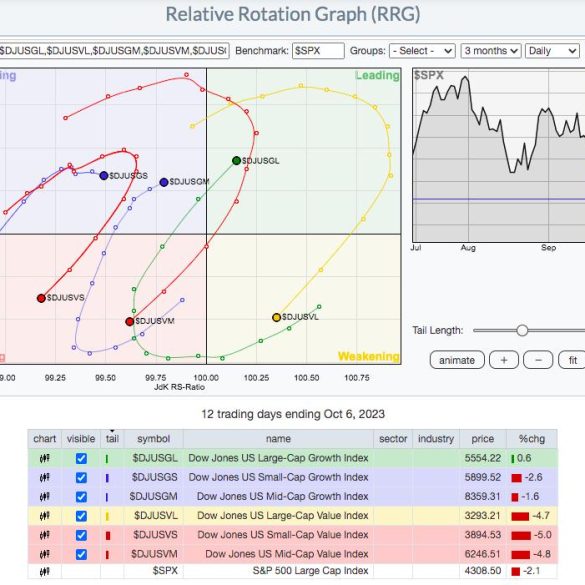The width and height of the screenshot is (585, 585).
Task: Click the Benchmark $SPX input field
Action: [x=318, y=51]
